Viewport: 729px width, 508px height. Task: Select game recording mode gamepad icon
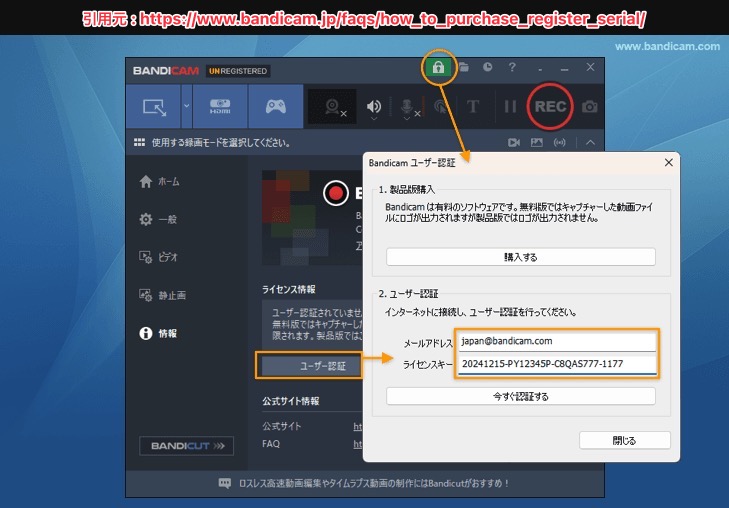[x=275, y=106]
